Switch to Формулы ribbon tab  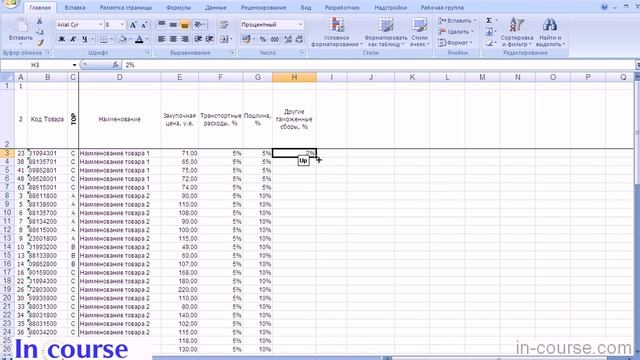coord(179,8)
